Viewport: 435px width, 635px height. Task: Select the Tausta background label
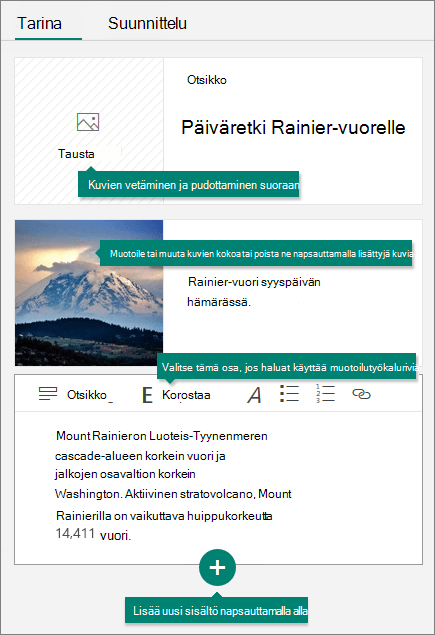click(76, 154)
